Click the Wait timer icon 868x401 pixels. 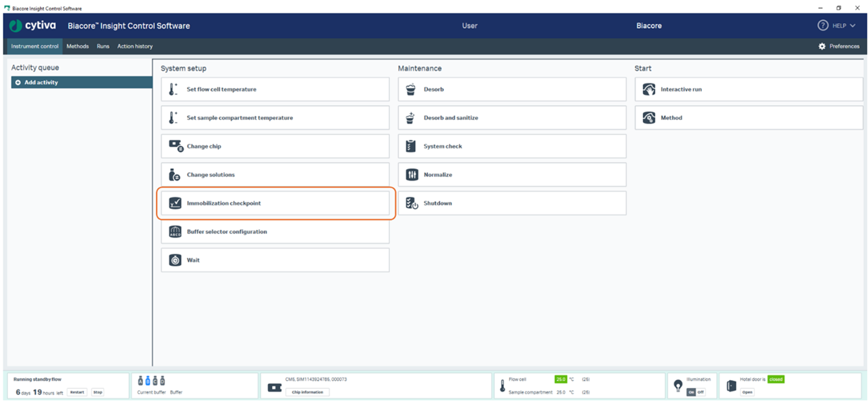175,260
